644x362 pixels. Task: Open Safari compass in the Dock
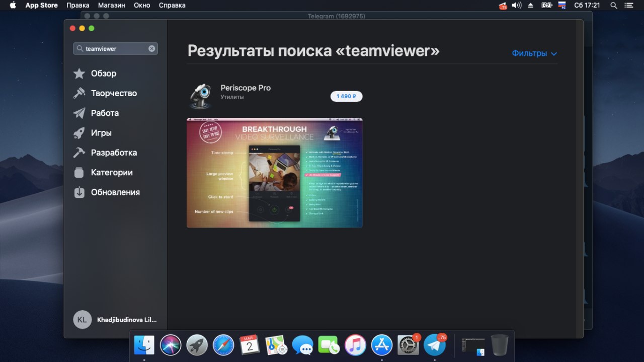click(x=223, y=345)
